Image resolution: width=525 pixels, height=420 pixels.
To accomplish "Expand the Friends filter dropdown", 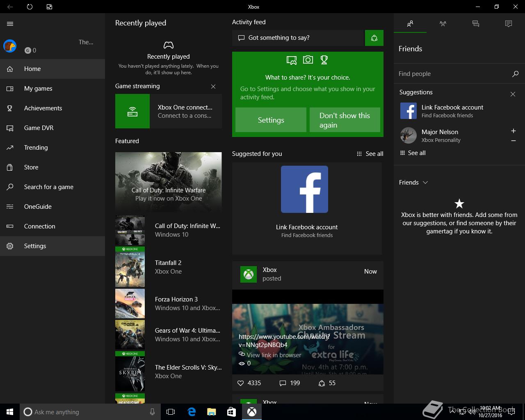I will (x=413, y=183).
